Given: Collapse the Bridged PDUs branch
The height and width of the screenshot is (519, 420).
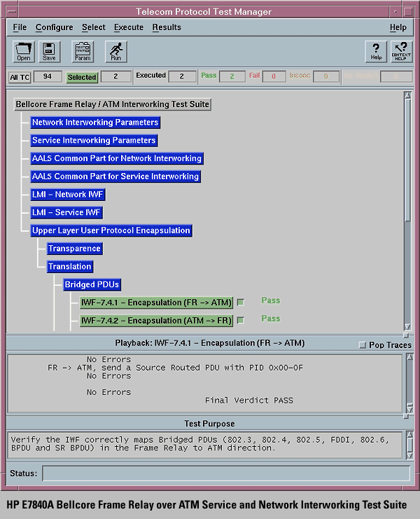Looking at the screenshot, I should [92, 284].
